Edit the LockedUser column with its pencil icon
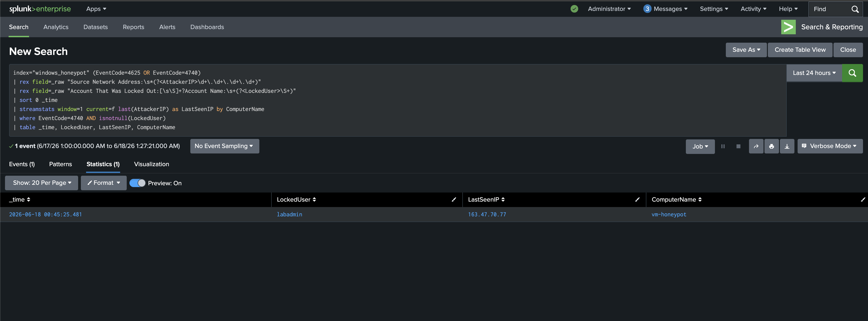This screenshot has width=868, height=321. pos(454,199)
